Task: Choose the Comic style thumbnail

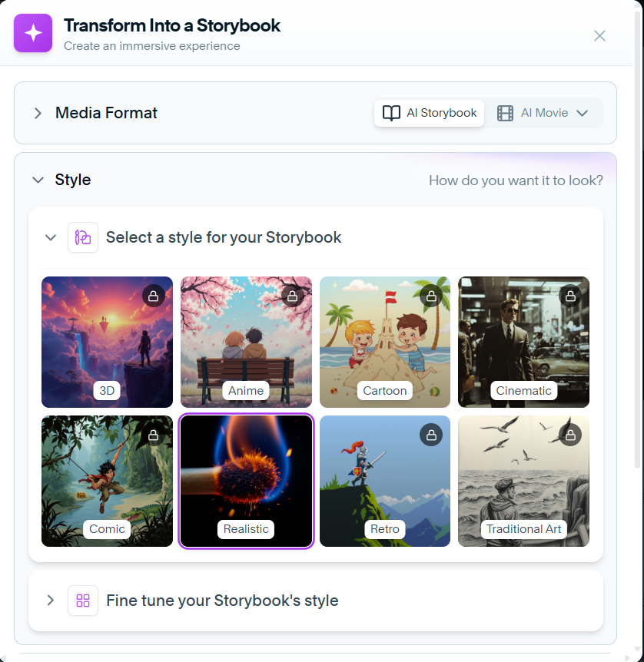Action: click(107, 481)
